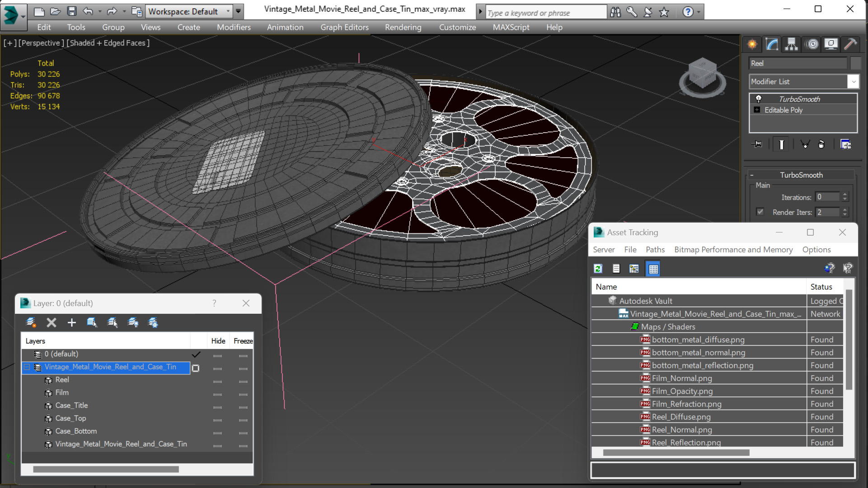The image size is (868, 488).
Task: Open Configure Modifier Sets icon
Action: (845, 144)
